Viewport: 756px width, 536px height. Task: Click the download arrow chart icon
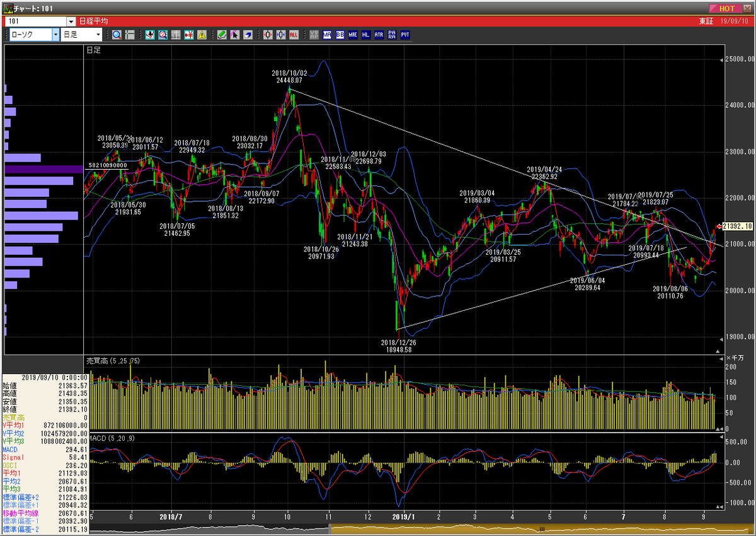pyautogui.click(x=149, y=35)
